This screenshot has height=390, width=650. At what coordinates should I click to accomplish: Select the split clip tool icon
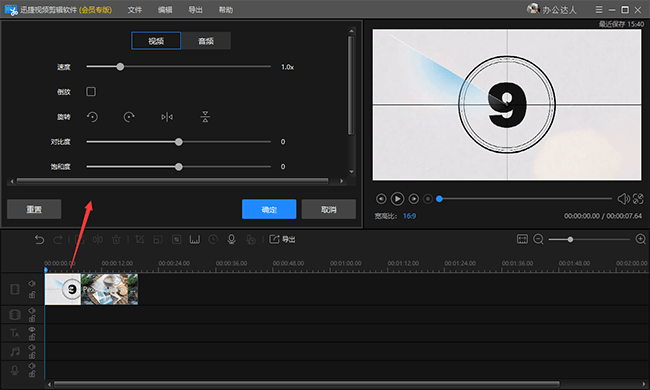pyautogui.click(x=98, y=240)
